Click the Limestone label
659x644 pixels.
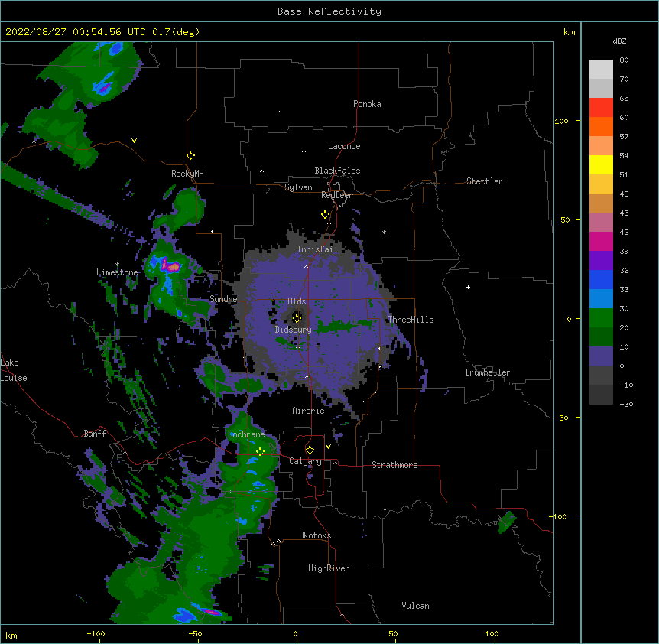point(117,272)
